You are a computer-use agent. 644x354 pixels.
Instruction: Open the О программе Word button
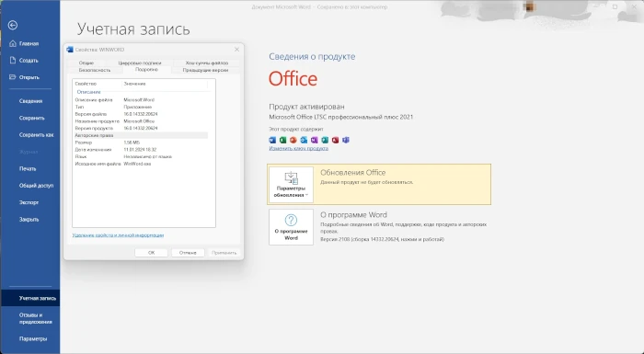291,227
